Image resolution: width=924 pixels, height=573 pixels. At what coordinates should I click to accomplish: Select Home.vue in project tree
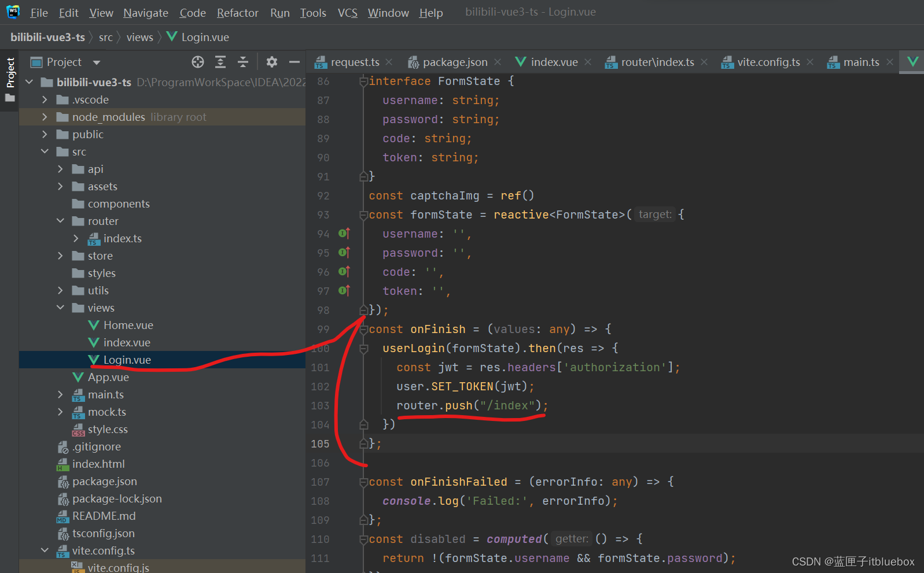pyautogui.click(x=128, y=325)
